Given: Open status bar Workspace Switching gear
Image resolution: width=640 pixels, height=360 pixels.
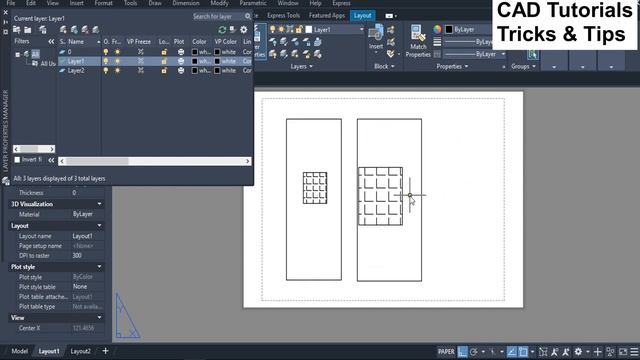Looking at the screenshot, I should coord(578,351).
